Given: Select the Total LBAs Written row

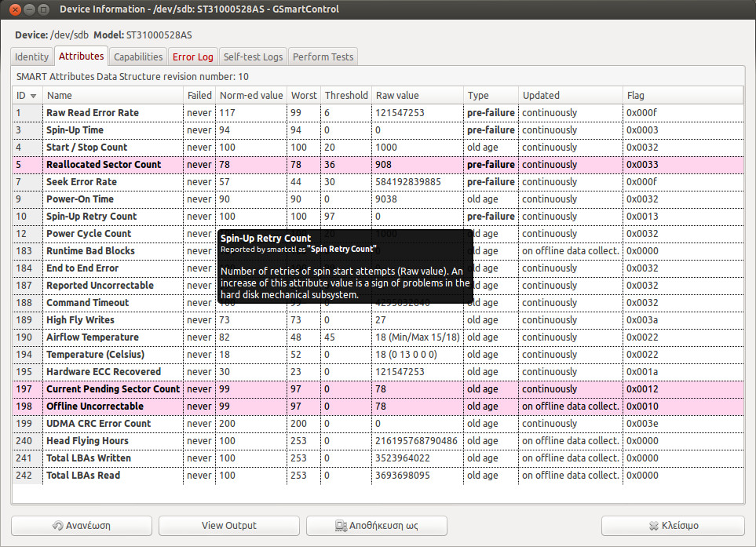Looking at the screenshot, I should pos(378,458).
